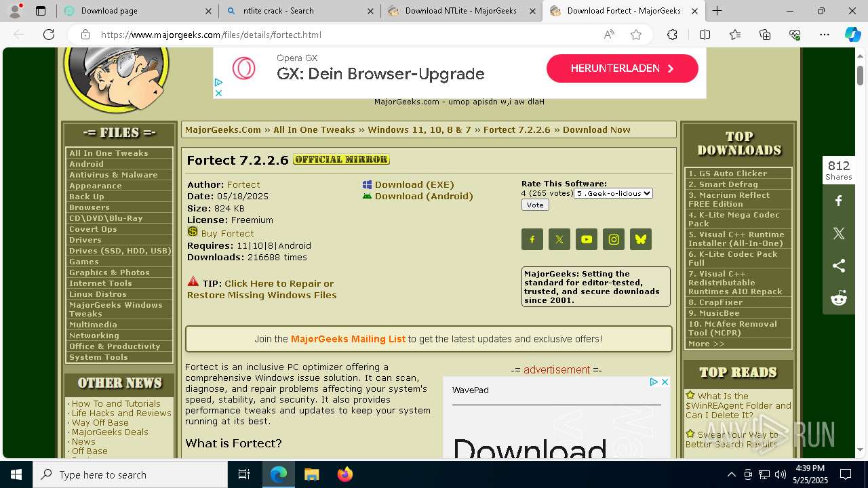This screenshot has width=868, height=488.
Task: Open Browser essentials heart icon
Action: pyautogui.click(x=795, y=35)
